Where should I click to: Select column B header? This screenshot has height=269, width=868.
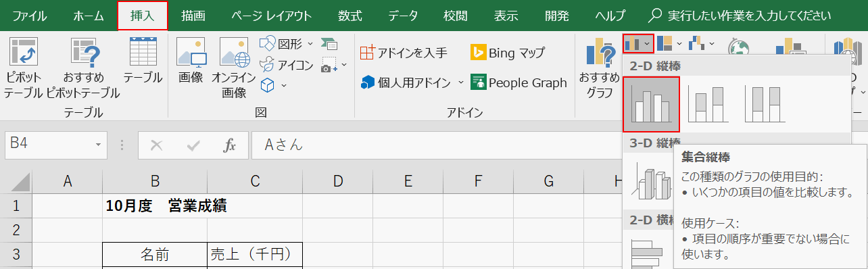coord(155,181)
